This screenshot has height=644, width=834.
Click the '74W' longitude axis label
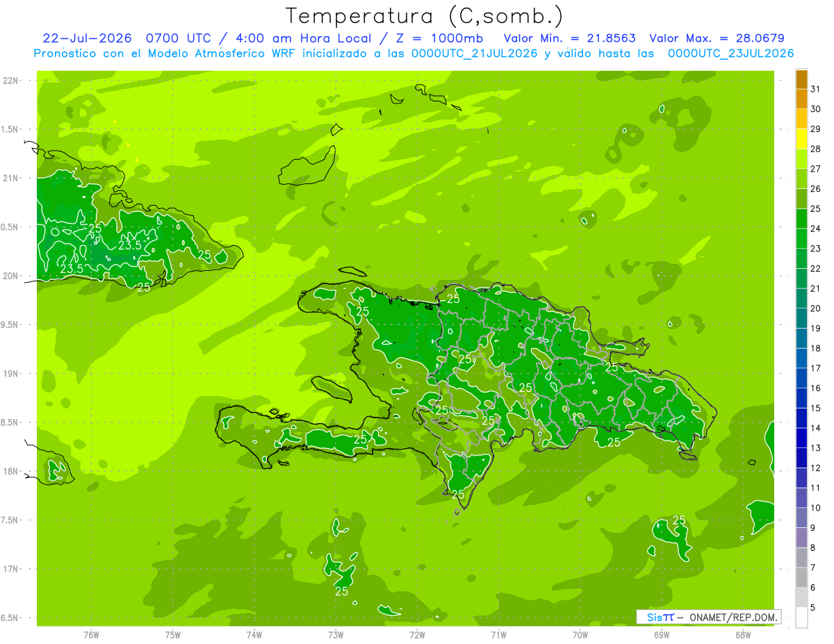point(254,635)
